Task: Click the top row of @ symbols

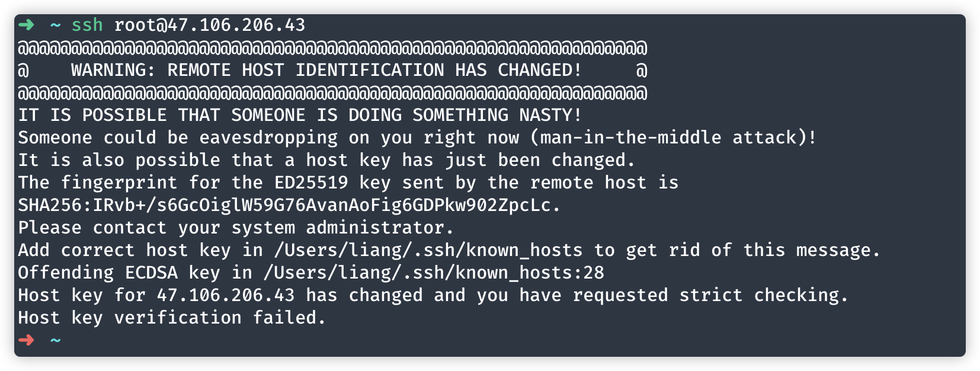Action: (332, 47)
